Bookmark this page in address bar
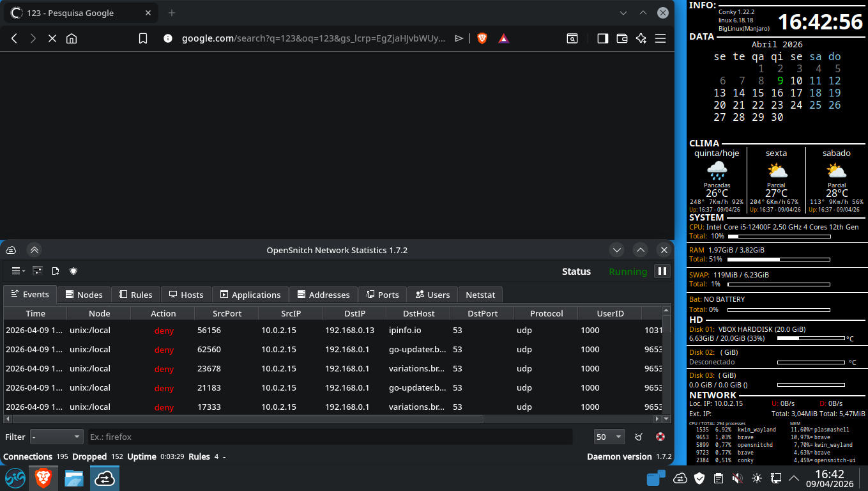868x491 pixels. point(143,38)
